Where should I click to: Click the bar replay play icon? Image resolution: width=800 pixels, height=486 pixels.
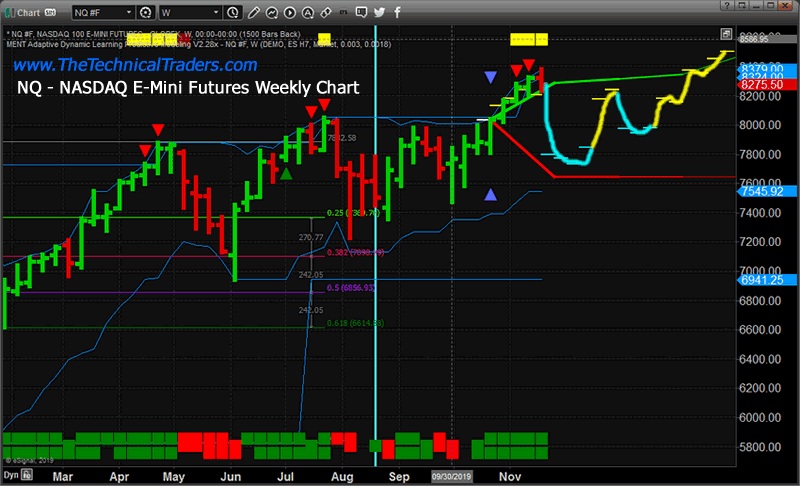(289, 13)
